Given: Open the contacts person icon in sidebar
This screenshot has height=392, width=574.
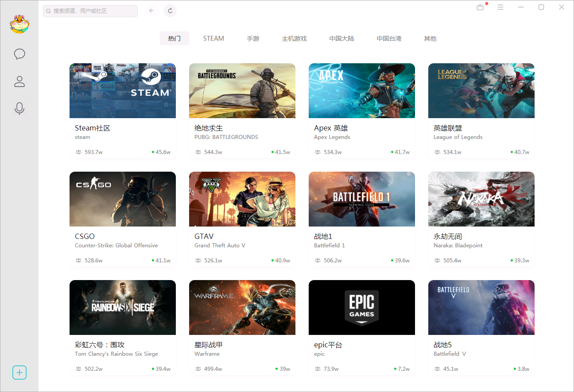Looking at the screenshot, I should point(19,81).
